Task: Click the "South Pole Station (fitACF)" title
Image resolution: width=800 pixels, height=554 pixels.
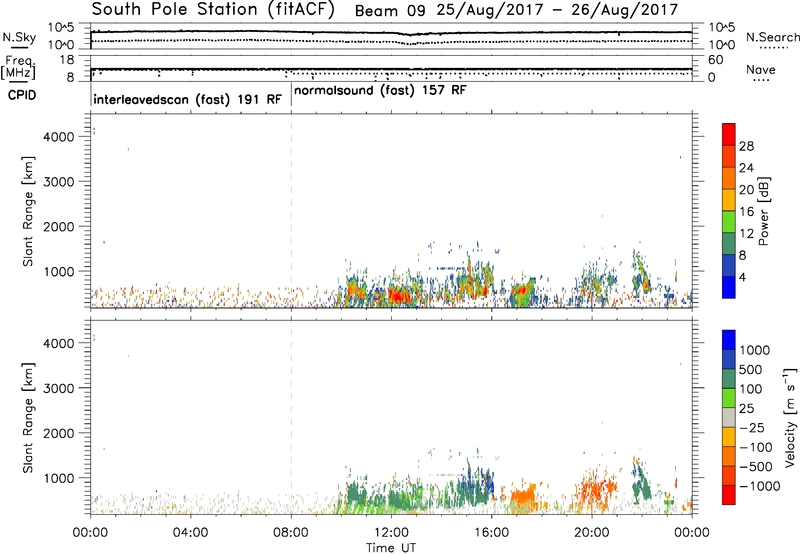Action: tap(213, 10)
